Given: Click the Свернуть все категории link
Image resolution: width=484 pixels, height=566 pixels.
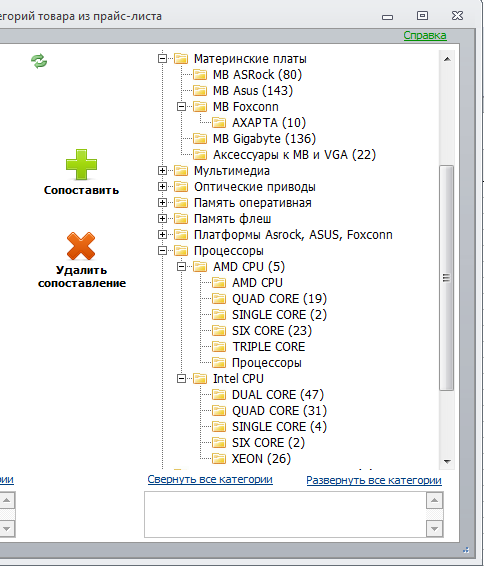Looking at the screenshot, I should (210, 479).
